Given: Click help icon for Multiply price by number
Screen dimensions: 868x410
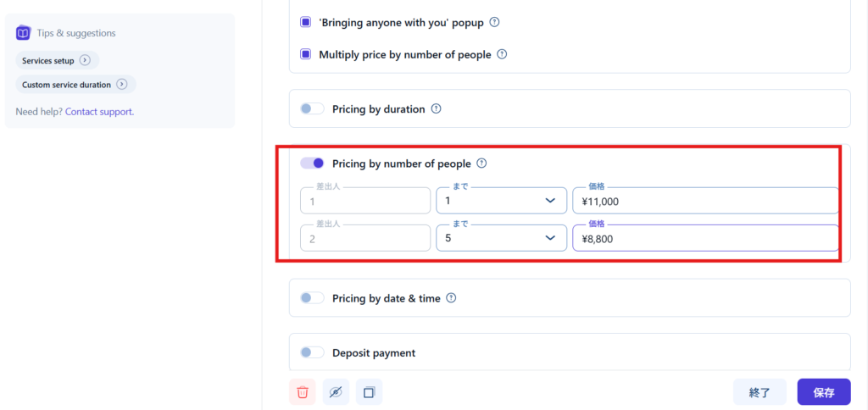Looking at the screenshot, I should pos(502,54).
